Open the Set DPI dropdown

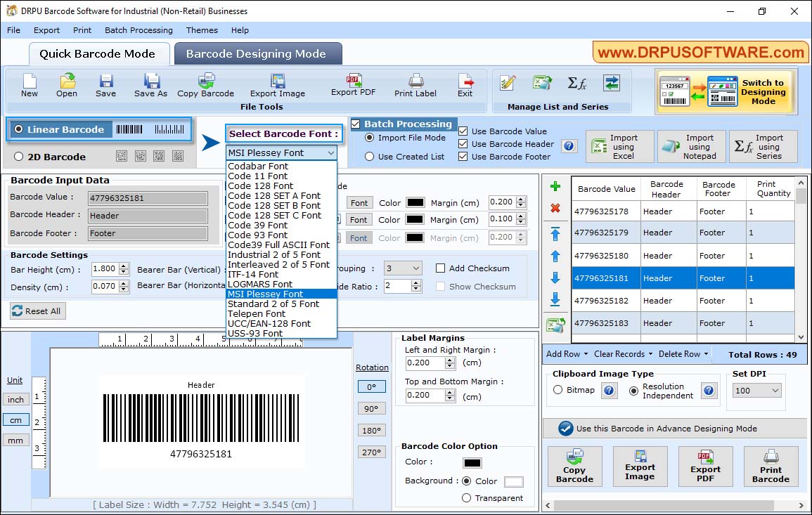[756, 390]
